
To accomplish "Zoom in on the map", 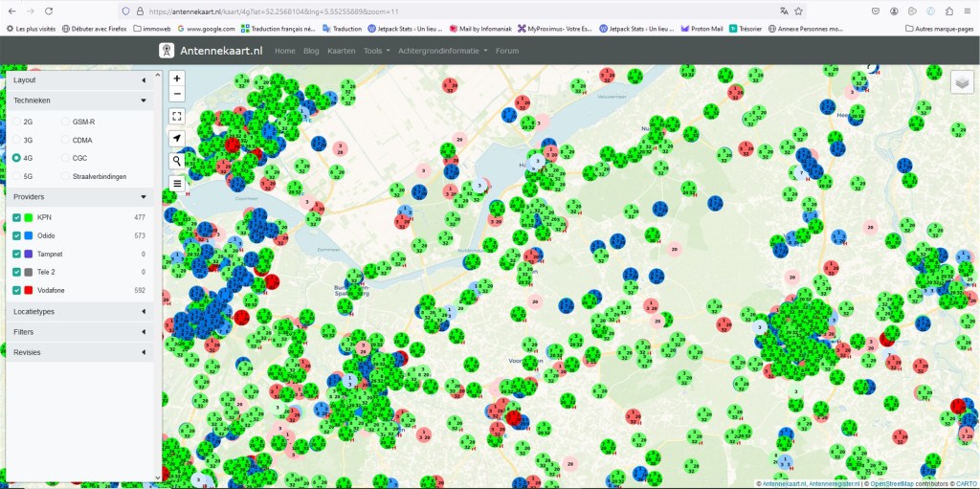I will pyautogui.click(x=177, y=78).
